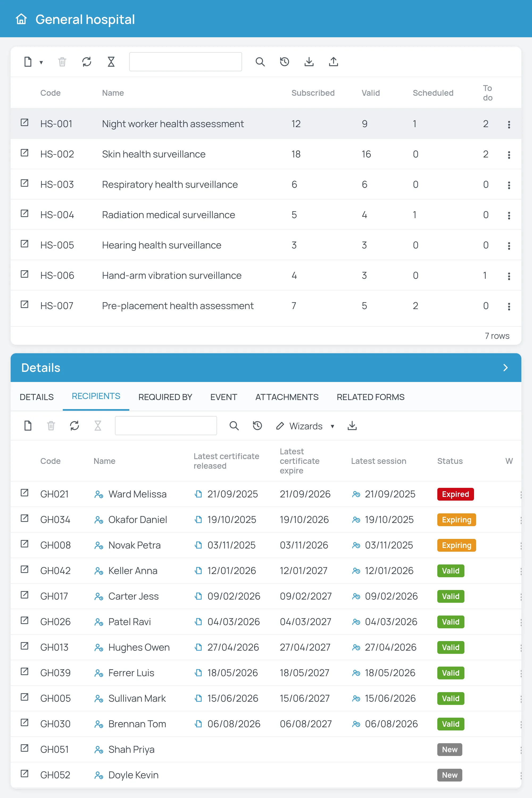Switch to the DETAILS tab
532x798 pixels.
click(x=37, y=397)
